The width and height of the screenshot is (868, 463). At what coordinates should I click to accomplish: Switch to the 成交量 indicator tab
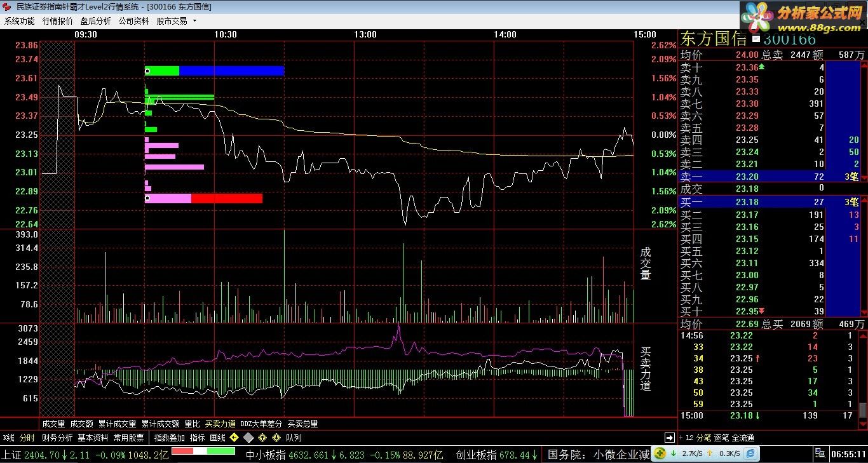53,424
